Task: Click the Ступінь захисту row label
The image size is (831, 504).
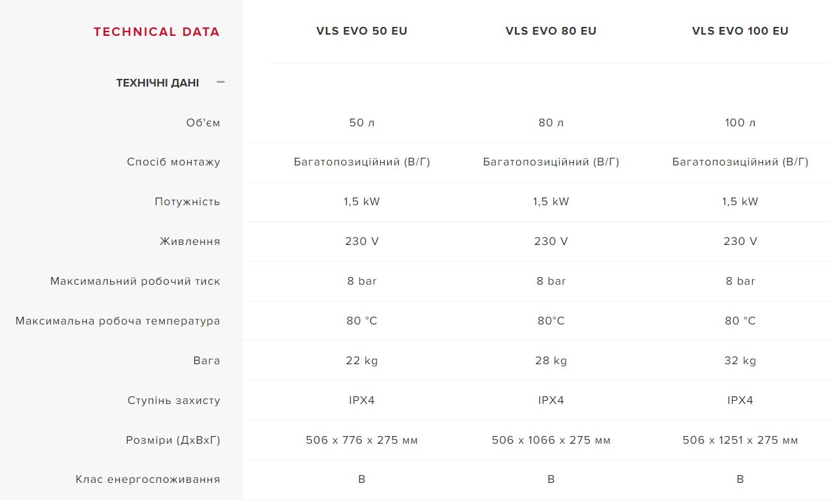Action: click(x=173, y=400)
